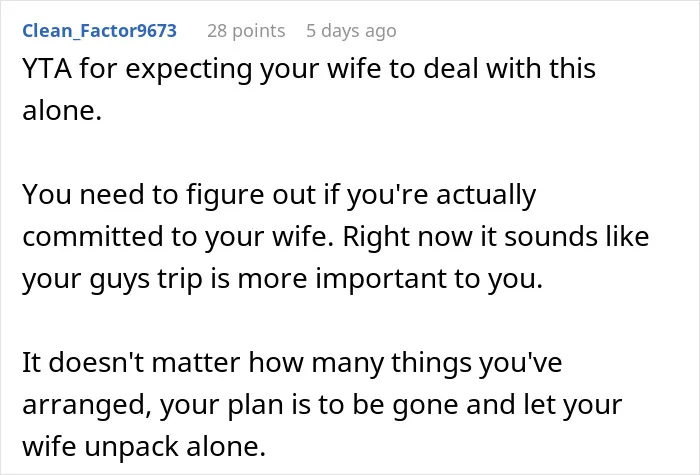Click the line starting your guys trip
The height and width of the screenshot is (475, 700).
click(283, 280)
